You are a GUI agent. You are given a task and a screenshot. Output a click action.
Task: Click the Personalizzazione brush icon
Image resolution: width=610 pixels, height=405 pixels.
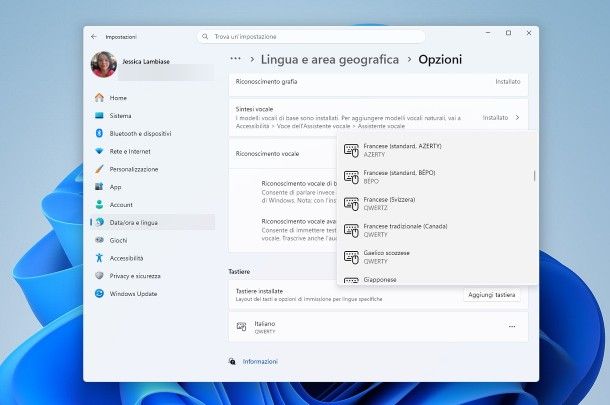point(100,169)
